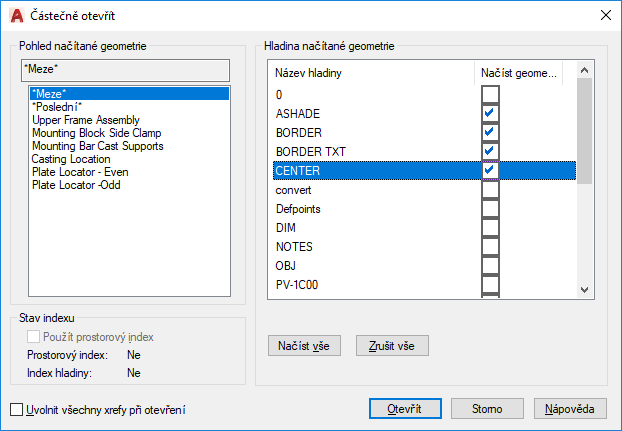Enable load geometry for convert layer
Screen dimensions: 622x431
pyautogui.click(x=490, y=190)
